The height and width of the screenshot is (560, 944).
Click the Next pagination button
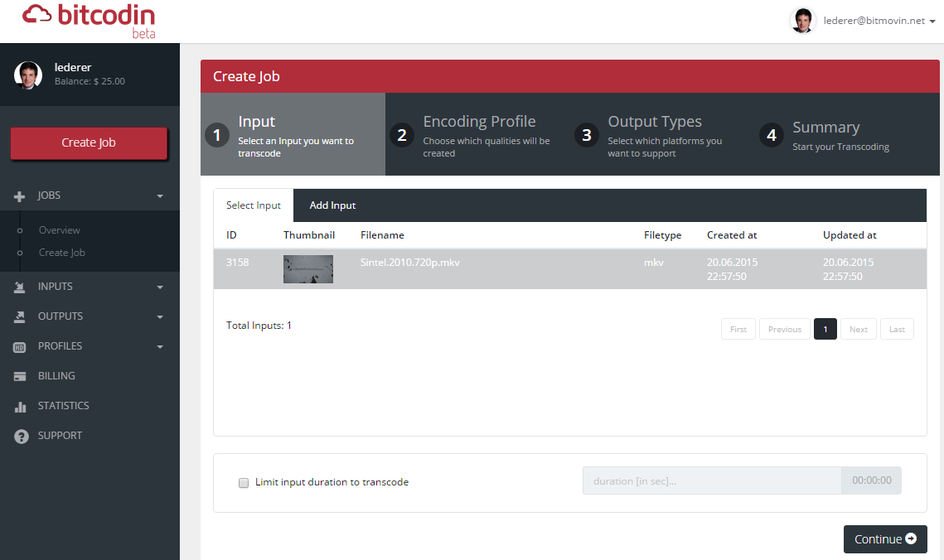point(859,329)
